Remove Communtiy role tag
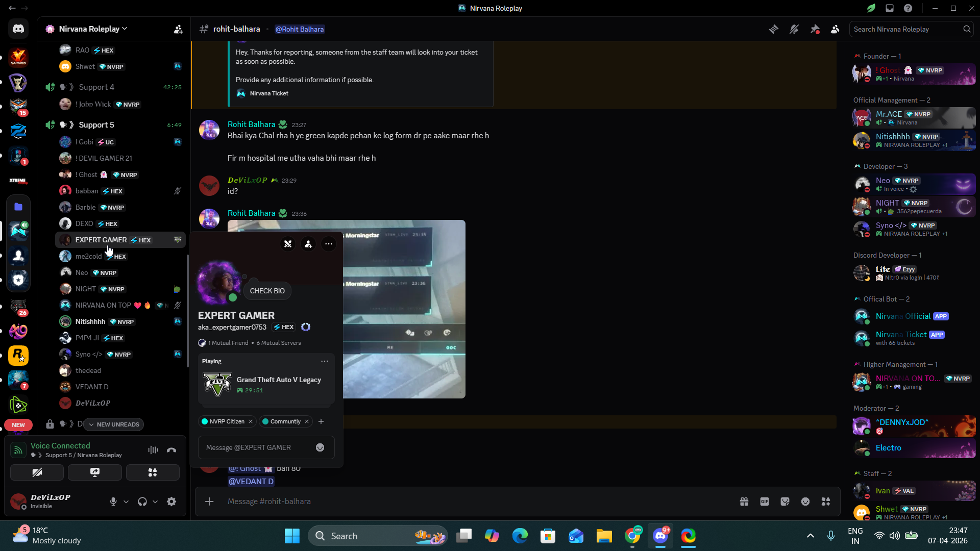Screen dimensions: 980x551 307,421
